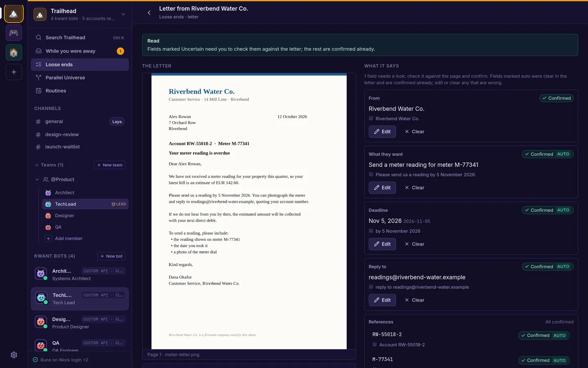Viewport: 588px width, 368px height.
Task: Open settings gear in bottom left
Action: [14, 355]
